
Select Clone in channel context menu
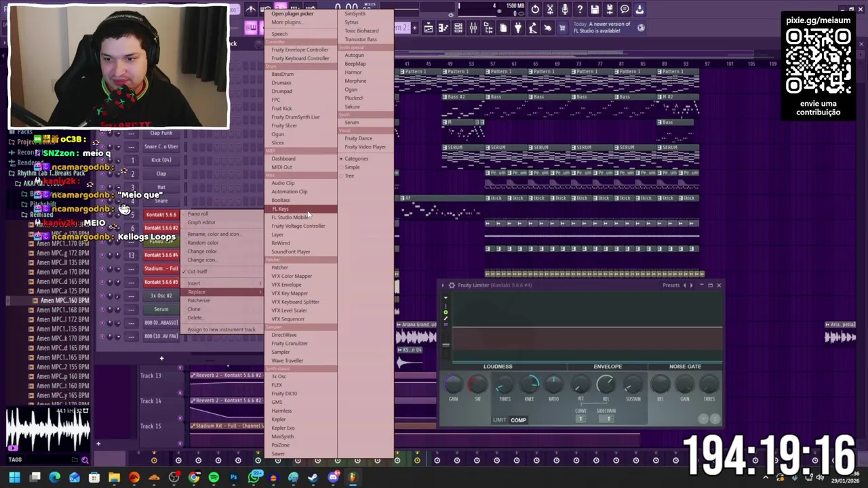coord(194,309)
